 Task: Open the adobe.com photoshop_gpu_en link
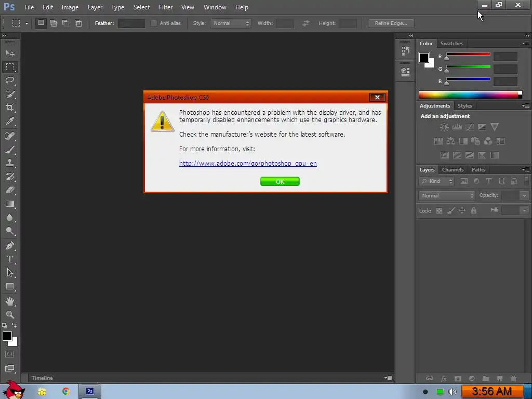click(248, 164)
